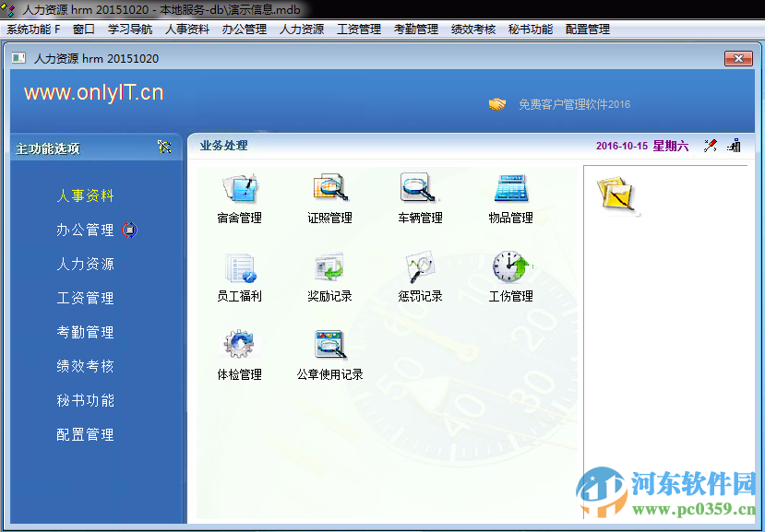Open the 窗口 menu
The height and width of the screenshot is (532, 765).
pos(84,30)
